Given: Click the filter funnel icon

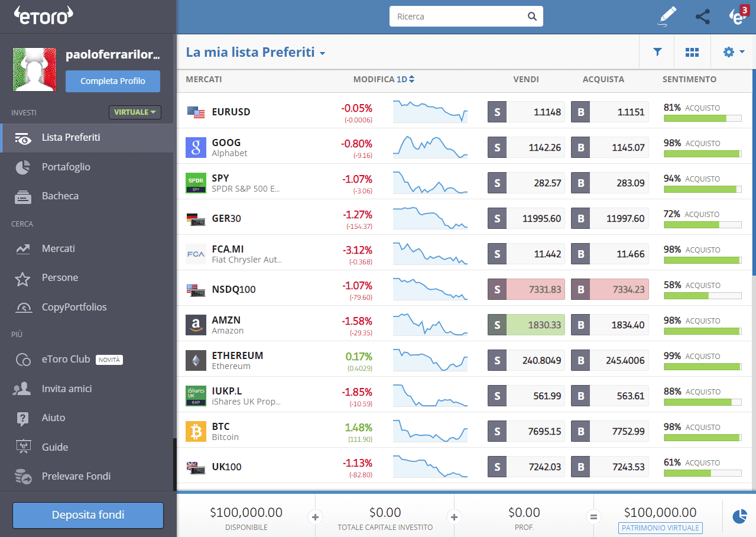Looking at the screenshot, I should [657, 52].
